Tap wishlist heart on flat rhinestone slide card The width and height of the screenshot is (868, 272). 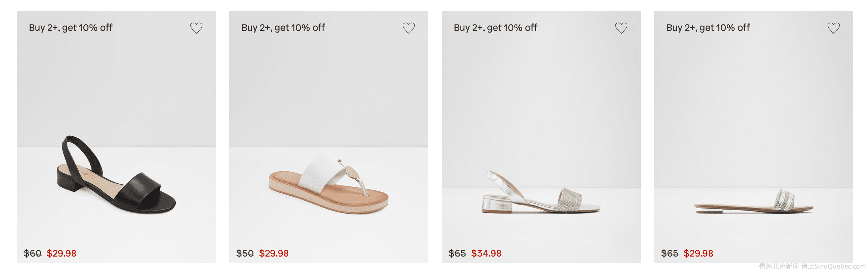click(x=833, y=28)
